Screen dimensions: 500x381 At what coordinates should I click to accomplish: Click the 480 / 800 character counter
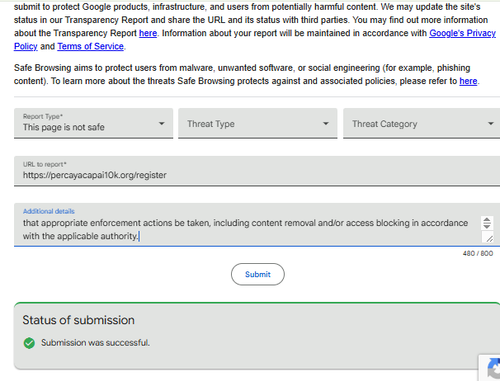click(478, 253)
